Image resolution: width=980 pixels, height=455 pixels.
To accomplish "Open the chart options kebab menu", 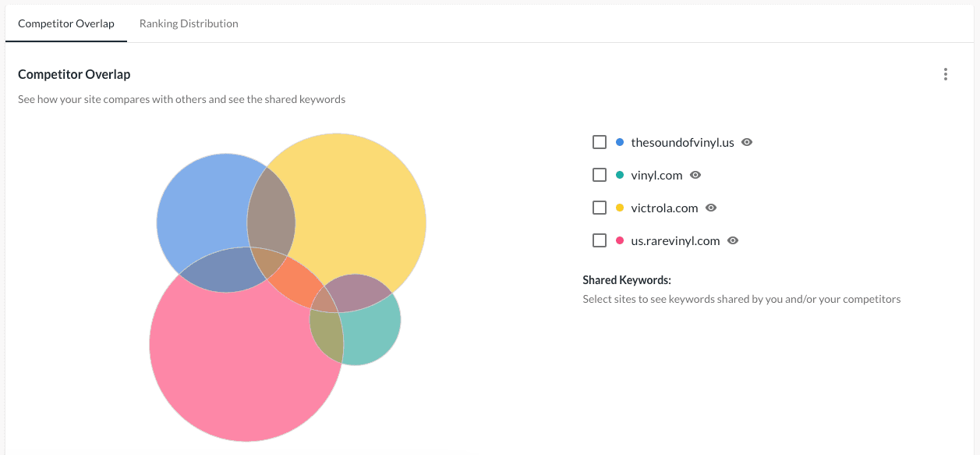I will pyautogui.click(x=945, y=74).
